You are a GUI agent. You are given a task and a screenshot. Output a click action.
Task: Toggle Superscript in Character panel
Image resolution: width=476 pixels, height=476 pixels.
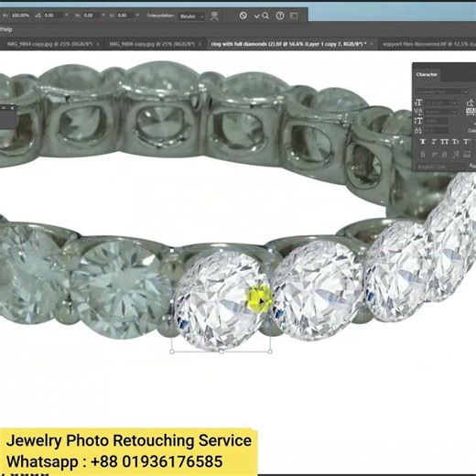point(467,142)
